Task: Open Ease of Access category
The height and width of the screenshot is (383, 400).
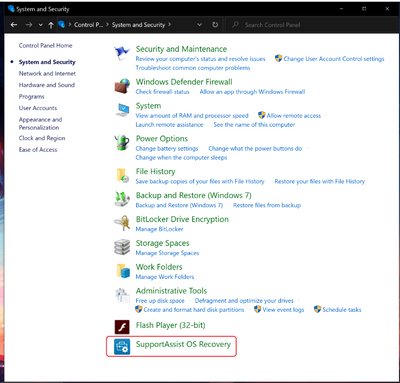Action: 38,150
